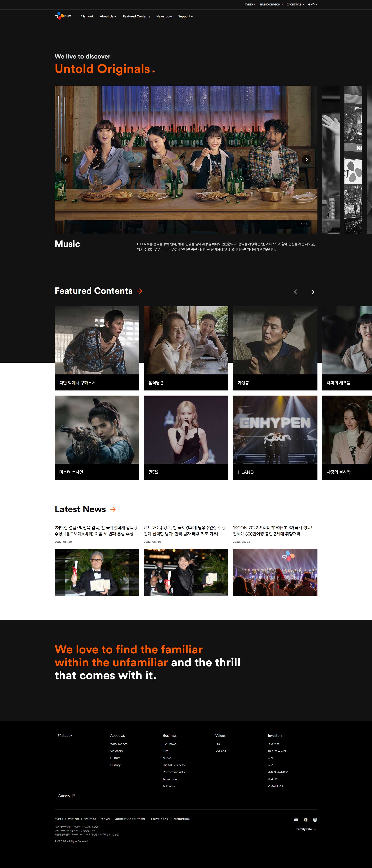Click the orange arrow beside Latest News
The height and width of the screenshot is (868, 372).
click(x=113, y=509)
